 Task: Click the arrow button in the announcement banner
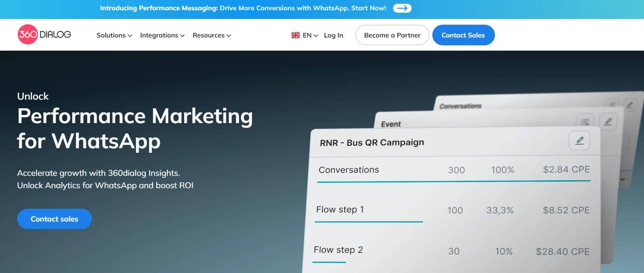click(x=402, y=8)
